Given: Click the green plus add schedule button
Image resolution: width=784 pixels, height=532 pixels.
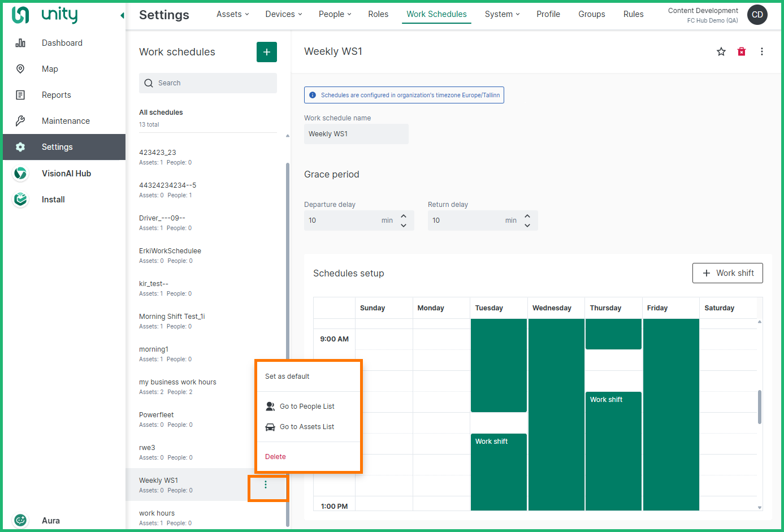Looking at the screenshot, I should [267, 52].
